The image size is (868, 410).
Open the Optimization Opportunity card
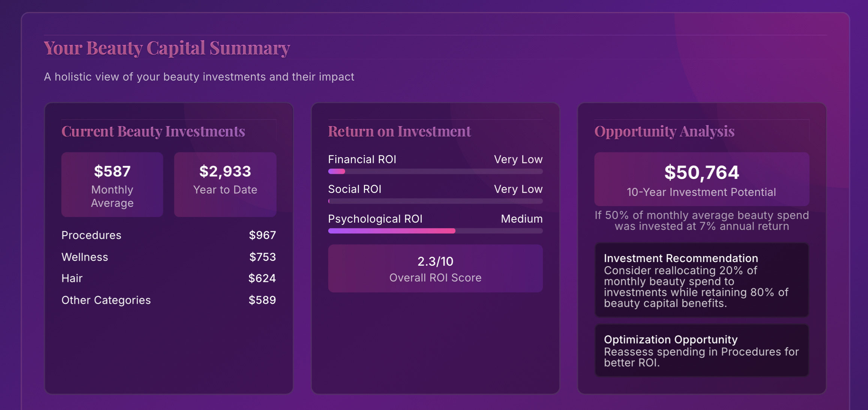pos(701,350)
